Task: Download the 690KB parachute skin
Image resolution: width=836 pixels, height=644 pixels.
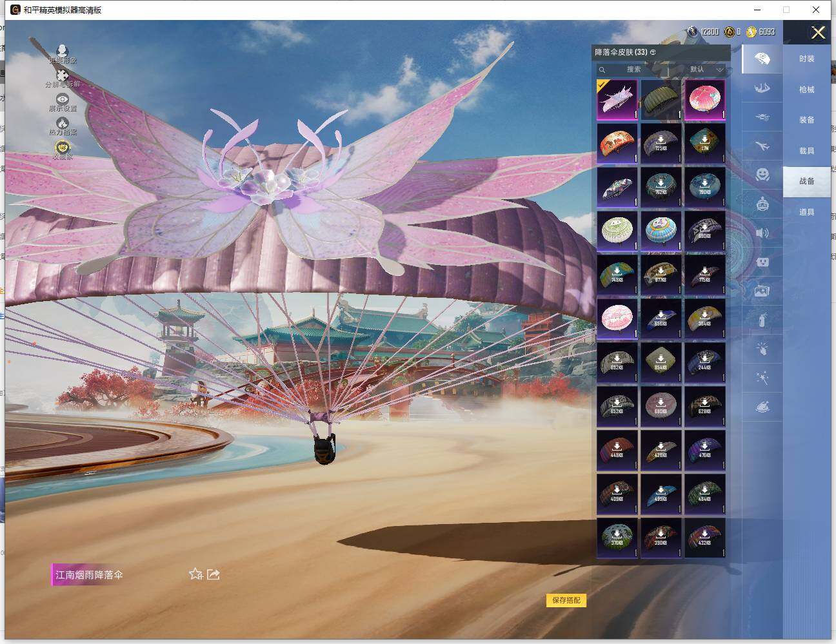Action: coord(705,231)
